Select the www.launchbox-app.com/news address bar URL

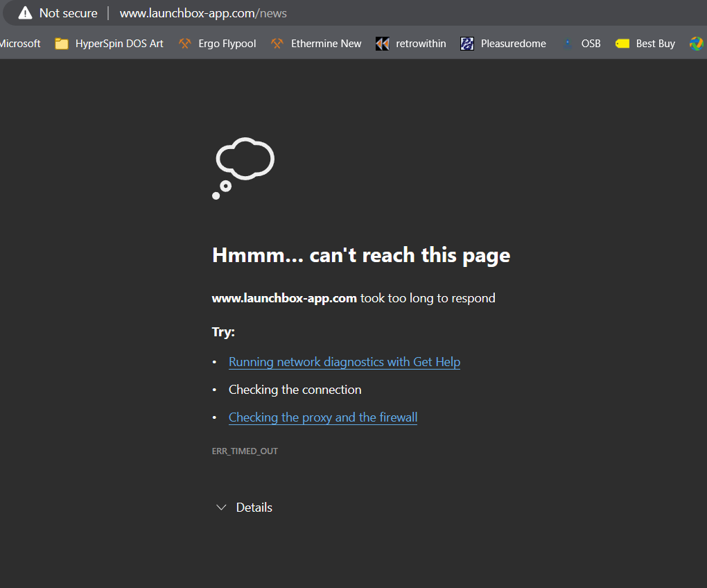tap(203, 13)
